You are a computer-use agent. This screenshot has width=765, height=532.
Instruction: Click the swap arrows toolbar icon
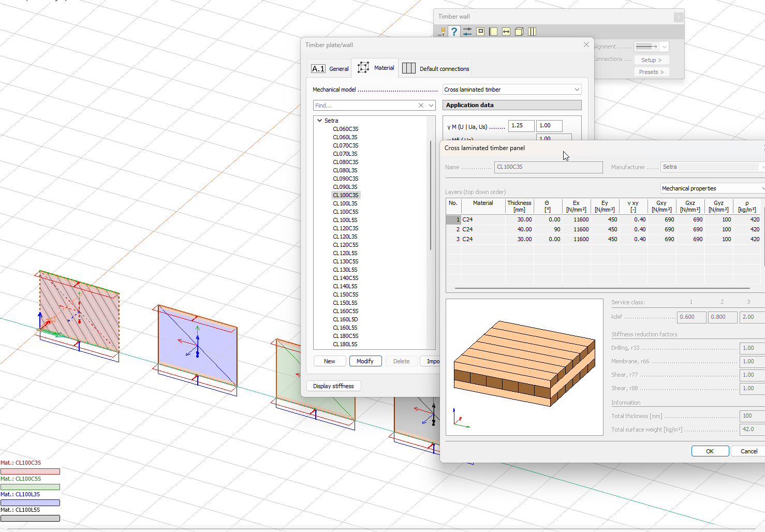[x=467, y=32]
